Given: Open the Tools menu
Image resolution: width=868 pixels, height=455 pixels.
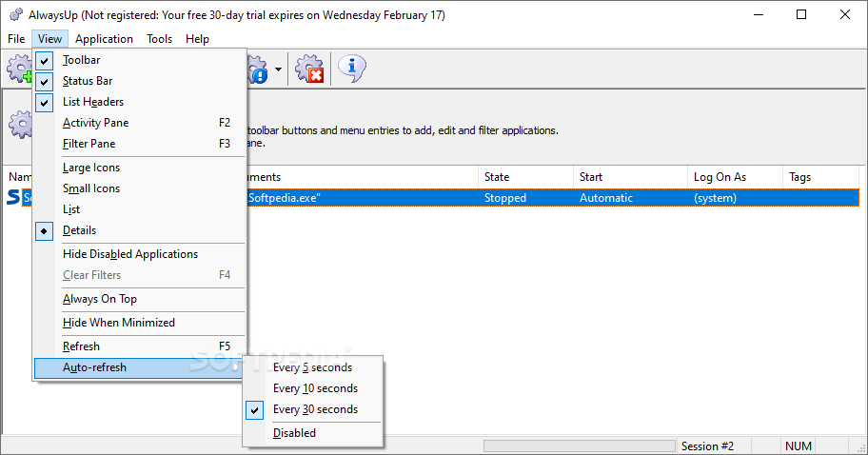Looking at the screenshot, I should tap(159, 39).
